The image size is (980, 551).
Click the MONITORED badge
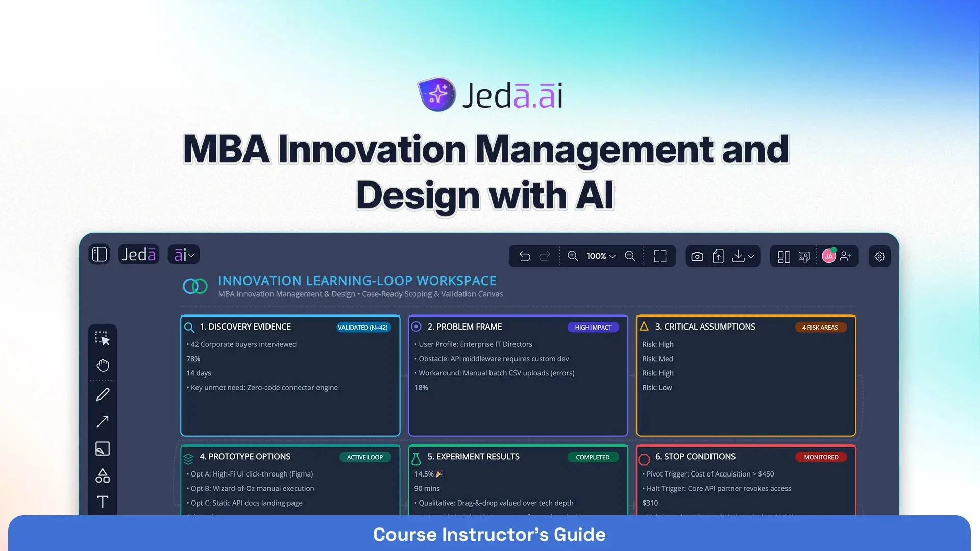click(x=821, y=457)
